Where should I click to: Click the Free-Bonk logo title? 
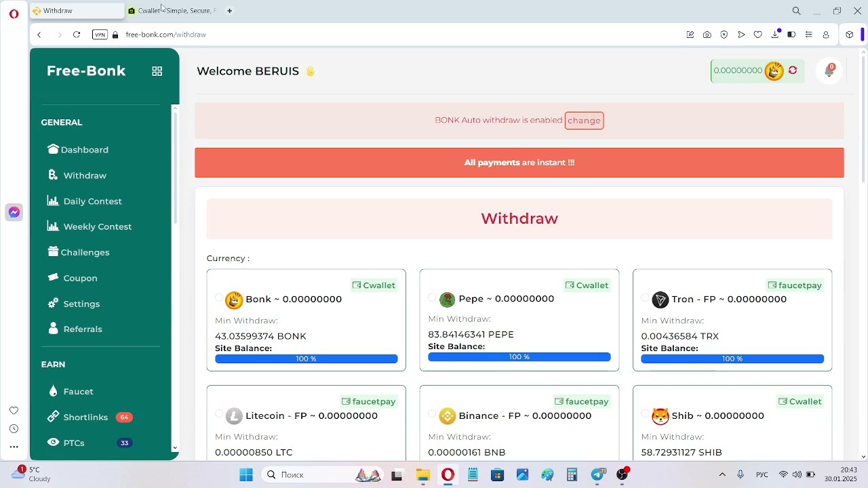point(86,71)
